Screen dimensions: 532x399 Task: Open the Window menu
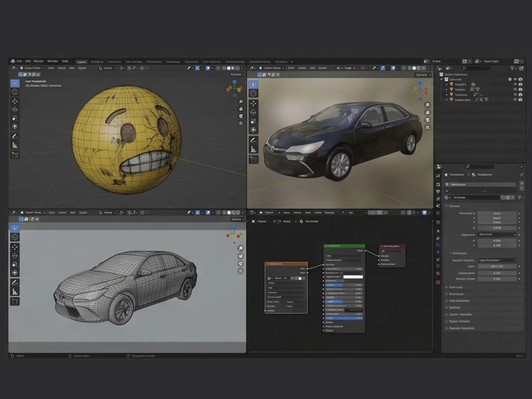53,61
